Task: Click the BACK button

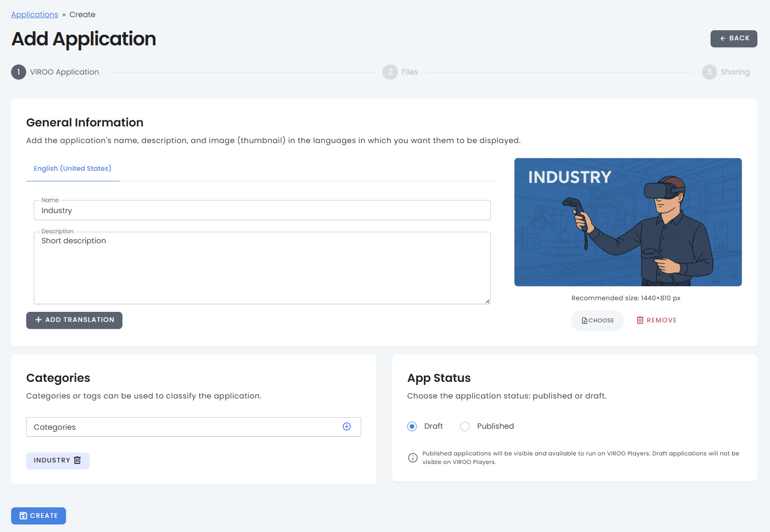Action: point(734,39)
